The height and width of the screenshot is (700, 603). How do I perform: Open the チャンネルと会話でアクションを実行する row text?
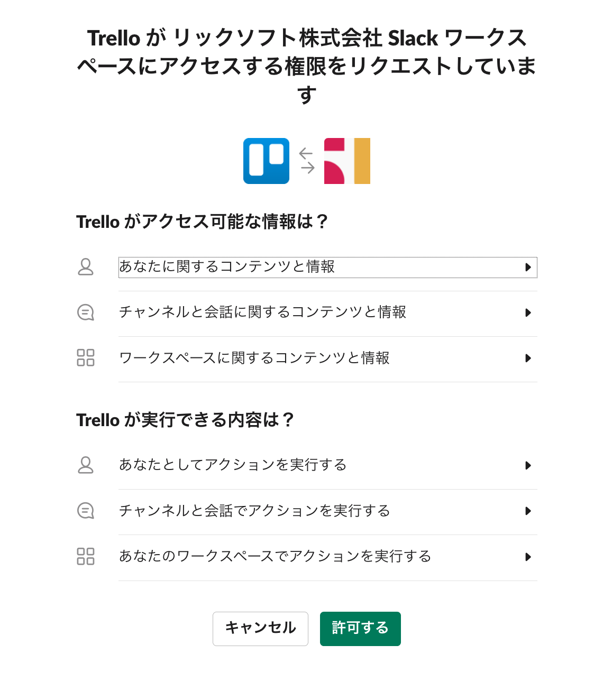point(254,511)
